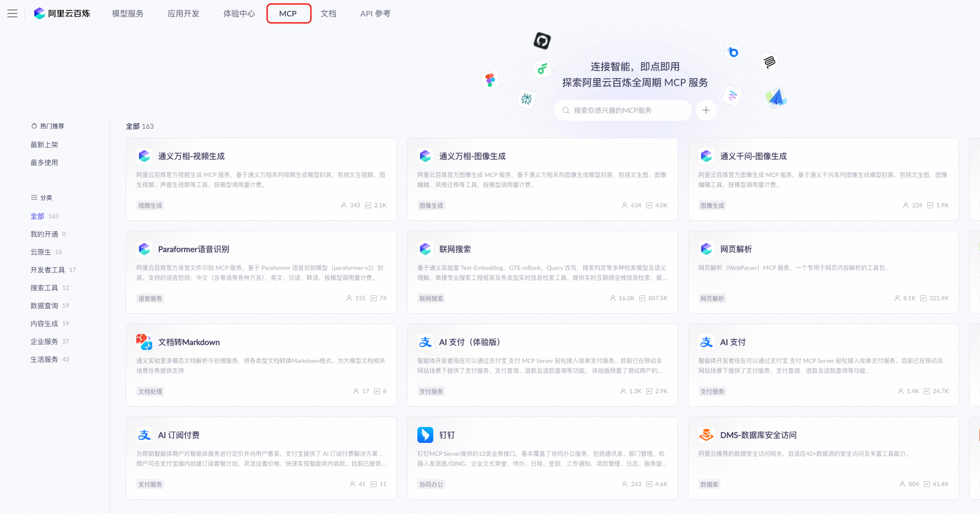Click the 阿里云百炼 logo
This screenshot has width=980, height=513.
[62, 13]
